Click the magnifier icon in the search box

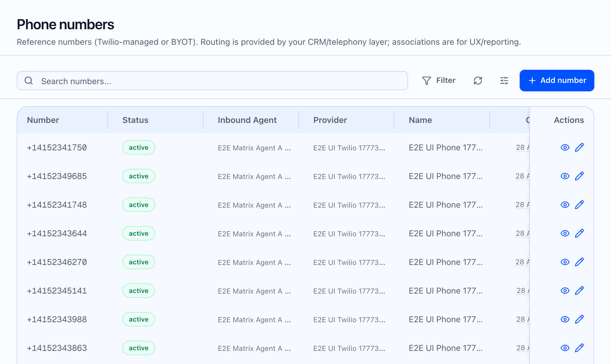point(29,81)
